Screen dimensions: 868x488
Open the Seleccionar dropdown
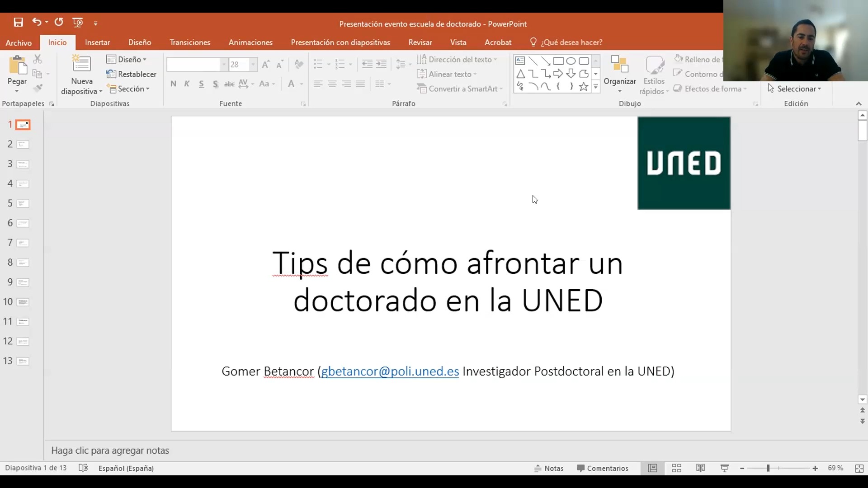[794, 89]
